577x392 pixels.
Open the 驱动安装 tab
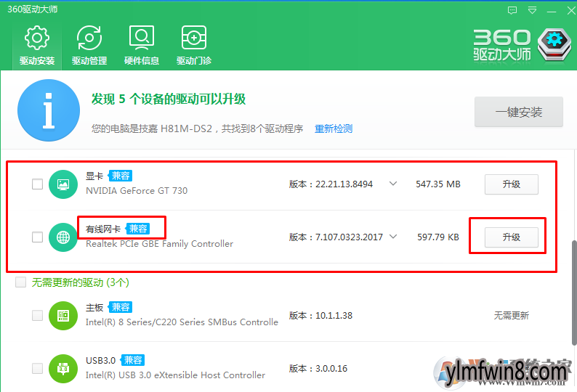coord(37,46)
